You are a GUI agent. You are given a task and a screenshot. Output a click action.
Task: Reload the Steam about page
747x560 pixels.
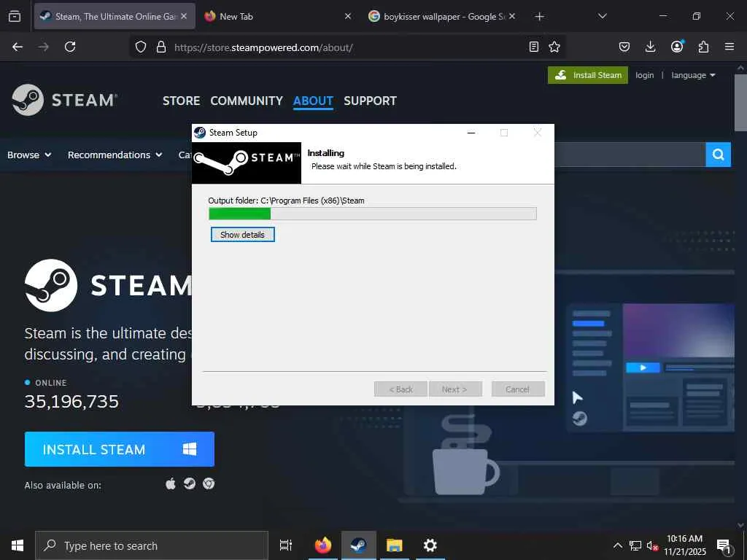(x=70, y=47)
